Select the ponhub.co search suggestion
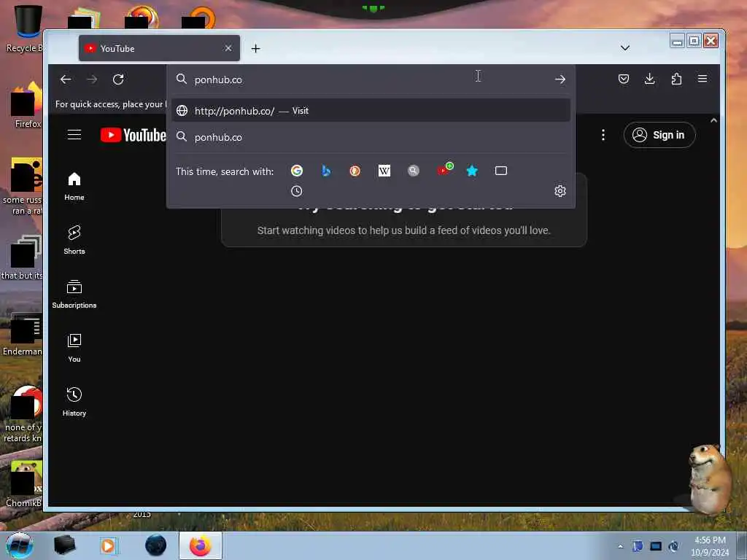747x560 pixels. tap(371, 137)
